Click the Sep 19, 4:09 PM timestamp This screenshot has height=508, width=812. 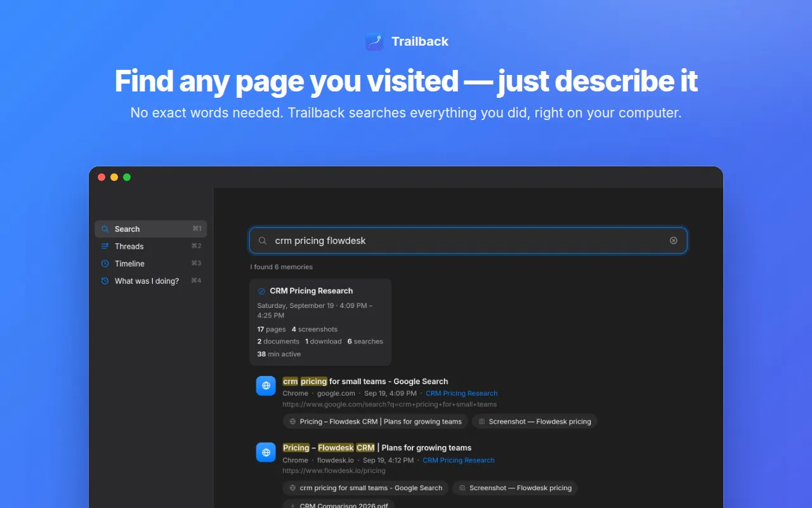click(390, 394)
